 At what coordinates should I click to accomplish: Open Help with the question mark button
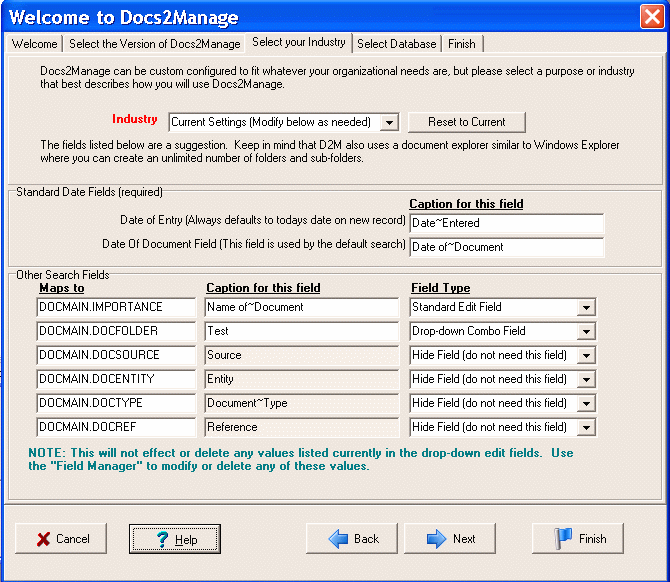[175, 539]
